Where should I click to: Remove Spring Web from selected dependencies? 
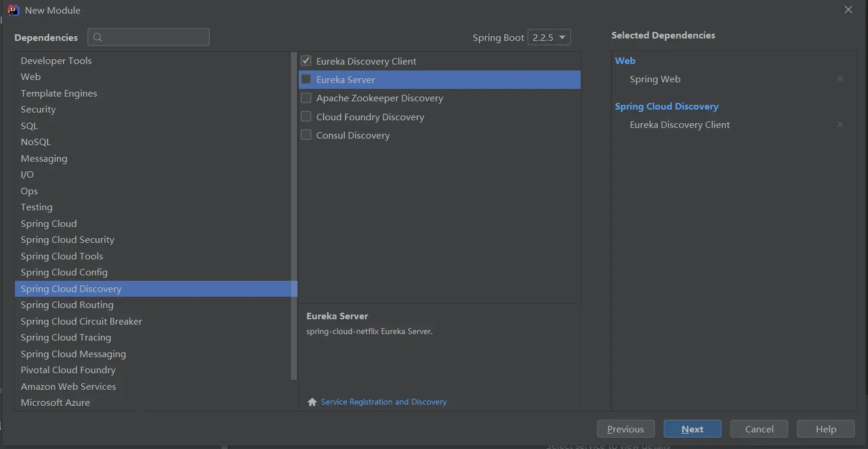point(840,79)
